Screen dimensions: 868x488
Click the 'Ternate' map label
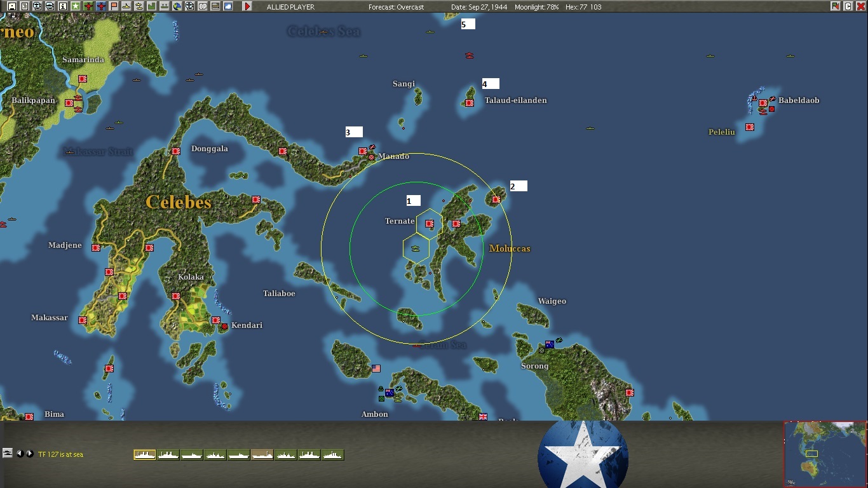pos(400,221)
